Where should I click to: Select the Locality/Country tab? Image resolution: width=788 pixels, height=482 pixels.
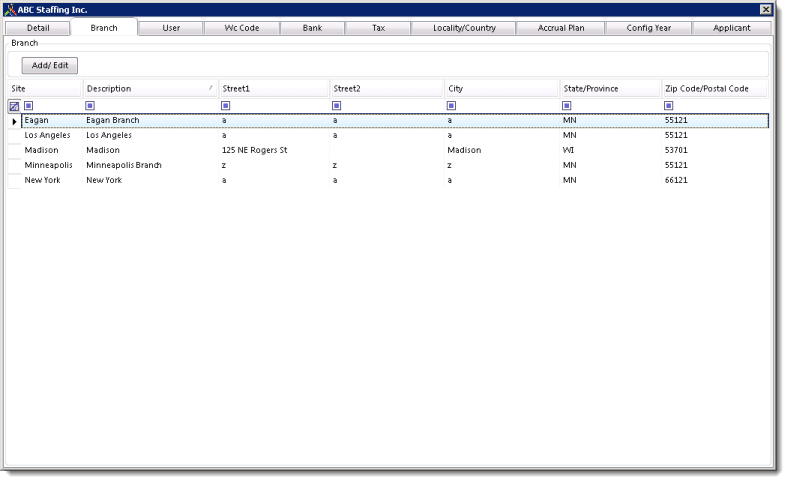(464, 28)
